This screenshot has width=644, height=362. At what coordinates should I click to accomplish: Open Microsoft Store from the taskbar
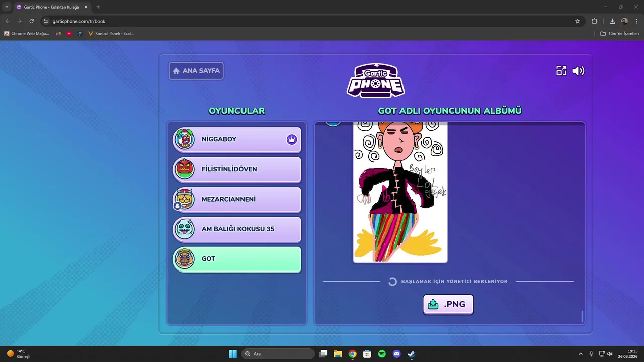[367, 354]
